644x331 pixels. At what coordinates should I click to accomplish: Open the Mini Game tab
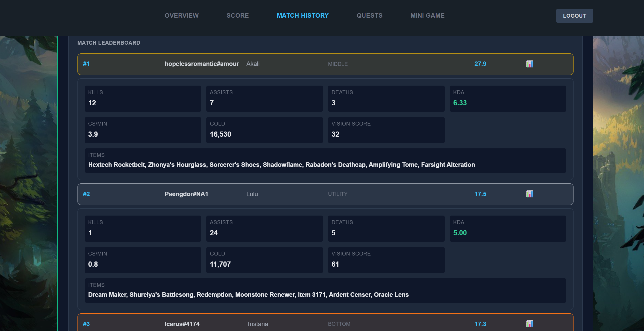(x=427, y=16)
